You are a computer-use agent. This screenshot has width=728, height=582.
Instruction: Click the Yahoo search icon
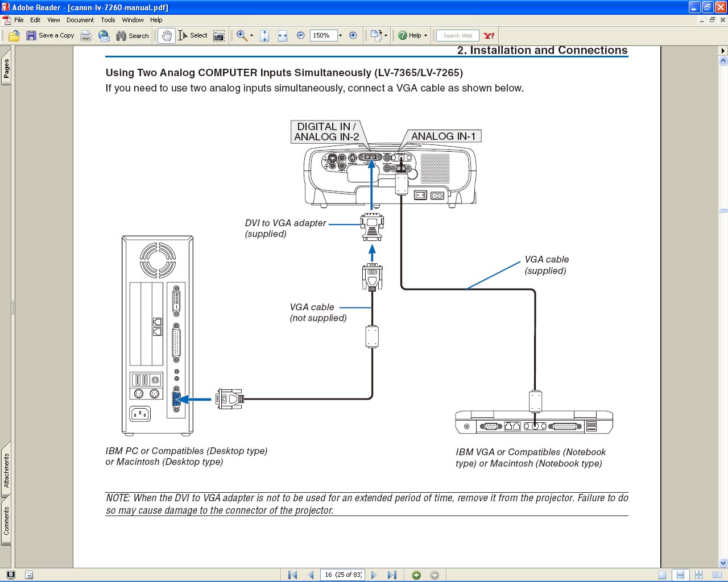pyautogui.click(x=489, y=35)
